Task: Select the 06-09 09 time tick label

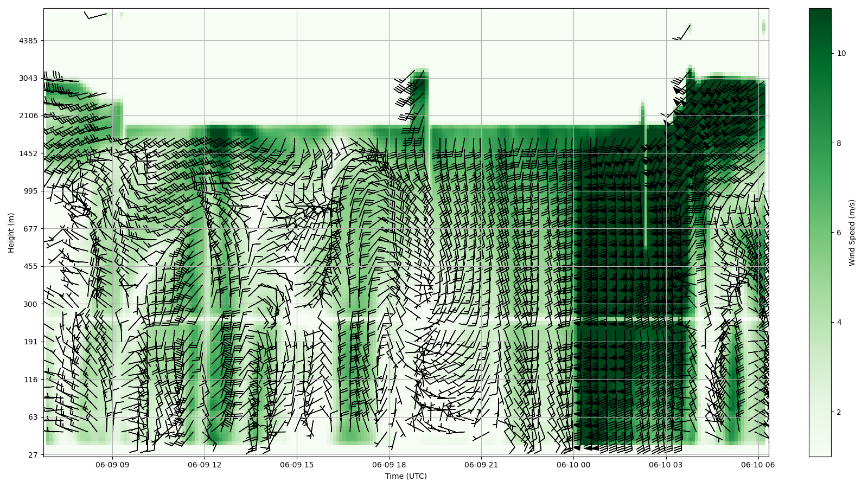Action: 112,465
